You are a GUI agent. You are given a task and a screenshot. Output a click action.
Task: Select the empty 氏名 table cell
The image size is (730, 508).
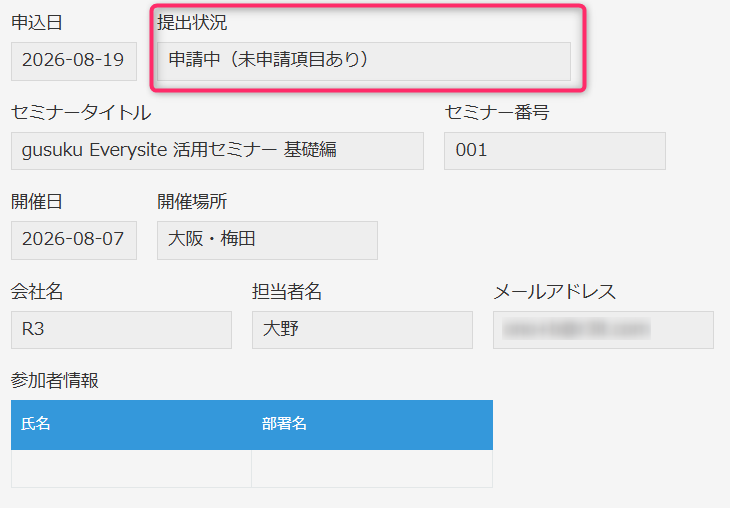click(131, 468)
